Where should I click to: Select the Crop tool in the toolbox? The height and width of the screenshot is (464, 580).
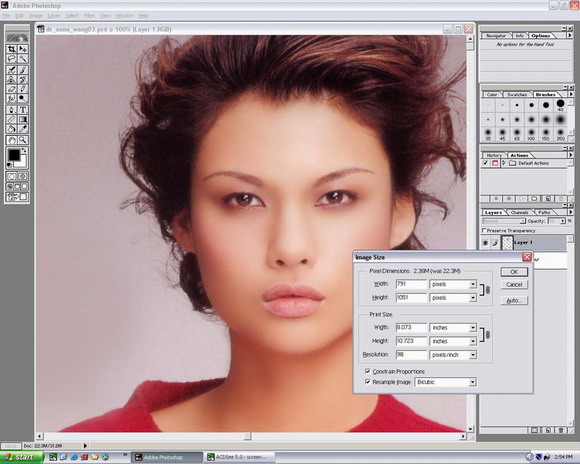click(x=11, y=49)
